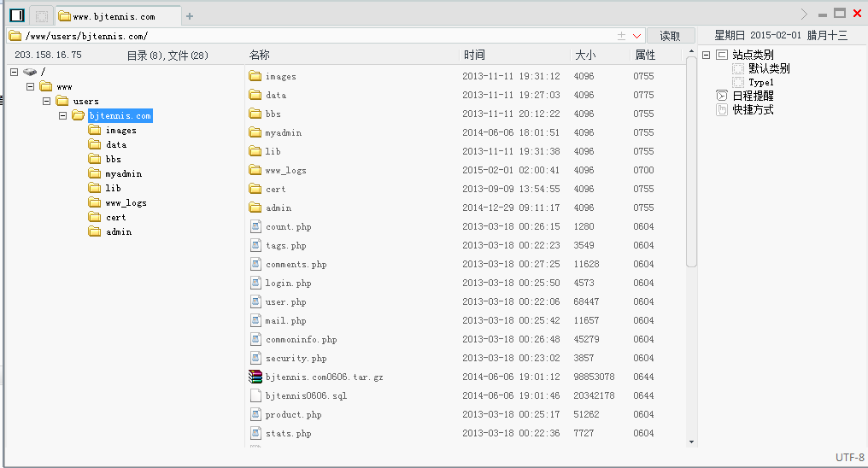Collapse the bjtennis.com tree folder

click(x=62, y=115)
